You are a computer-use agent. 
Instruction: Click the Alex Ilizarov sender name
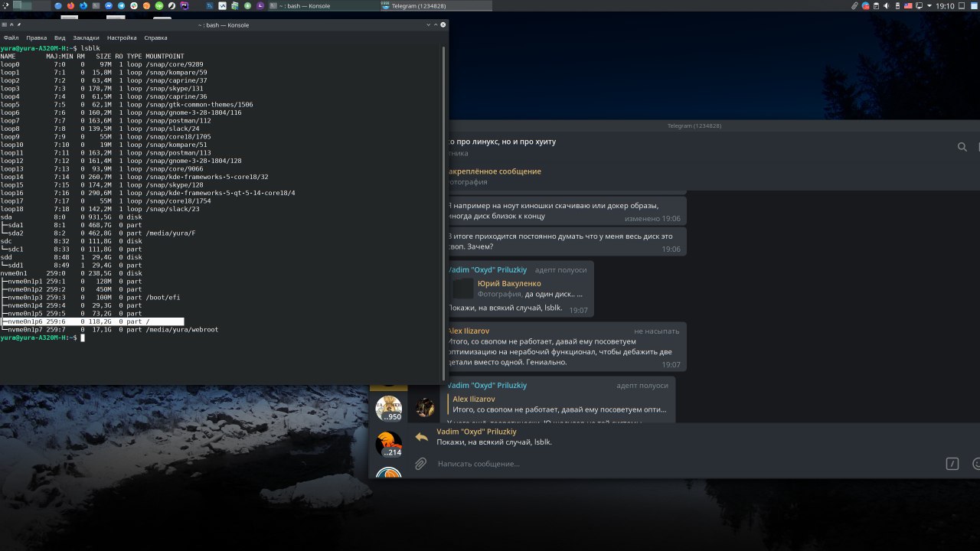(468, 331)
